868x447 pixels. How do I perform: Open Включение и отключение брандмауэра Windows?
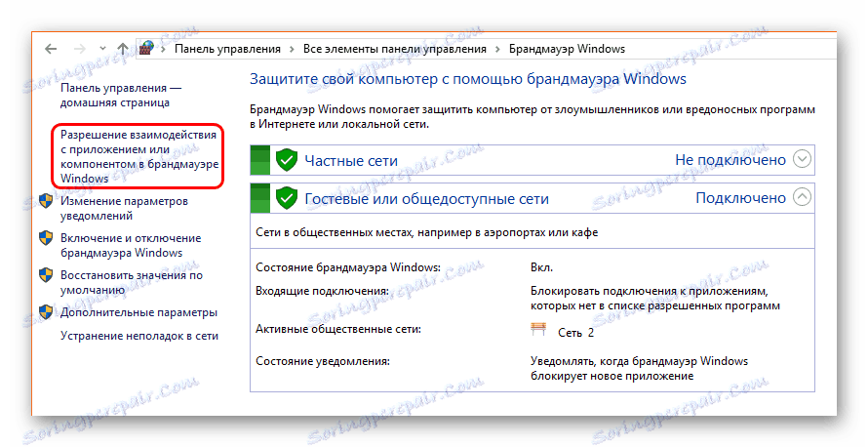(131, 245)
